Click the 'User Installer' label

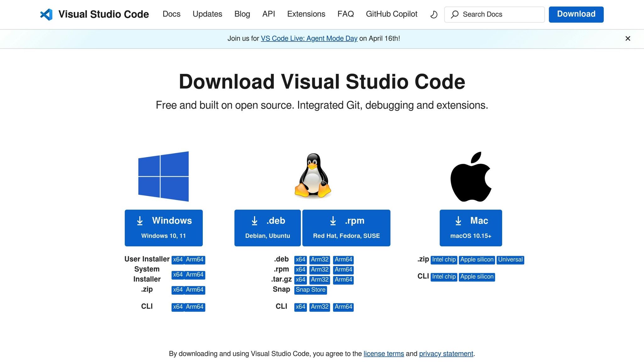pyautogui.click(x=147, y=259)
